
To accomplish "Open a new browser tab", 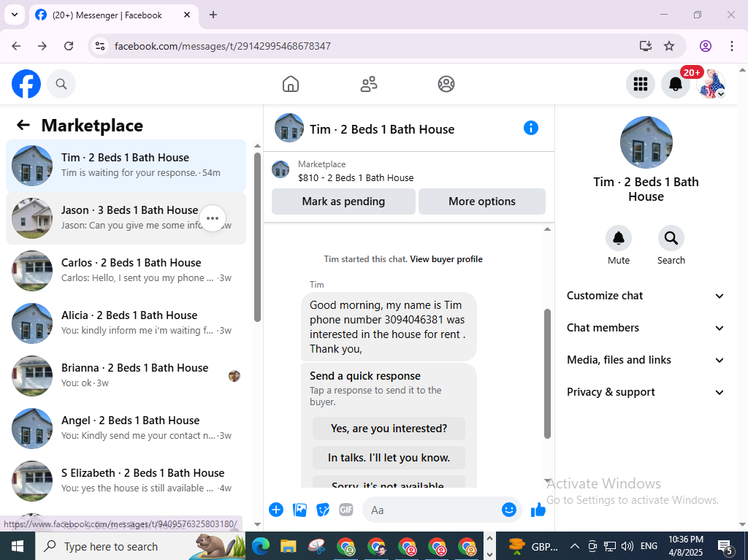I will [213, 15].
